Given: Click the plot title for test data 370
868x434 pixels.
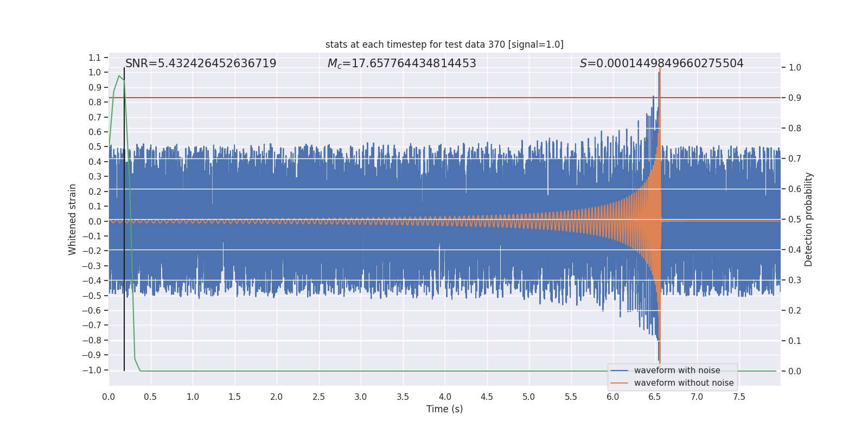Looking at the screenshot, I should point(444,44).
